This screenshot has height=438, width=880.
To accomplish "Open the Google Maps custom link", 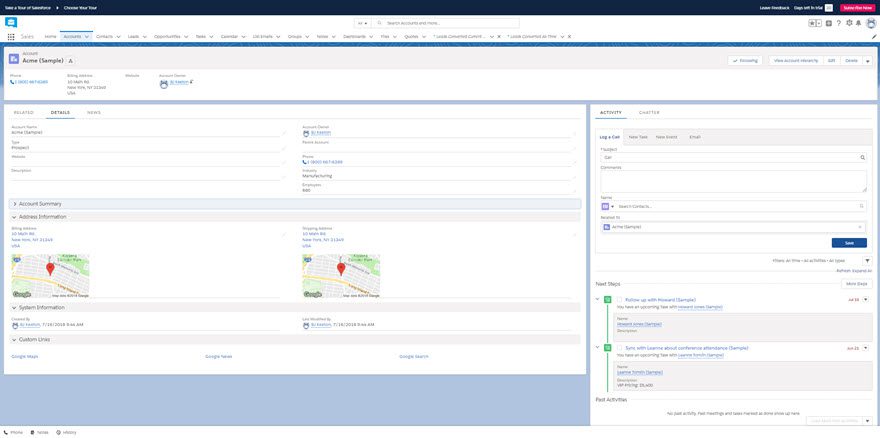I will pyautogui.click(x=25, y=356).
